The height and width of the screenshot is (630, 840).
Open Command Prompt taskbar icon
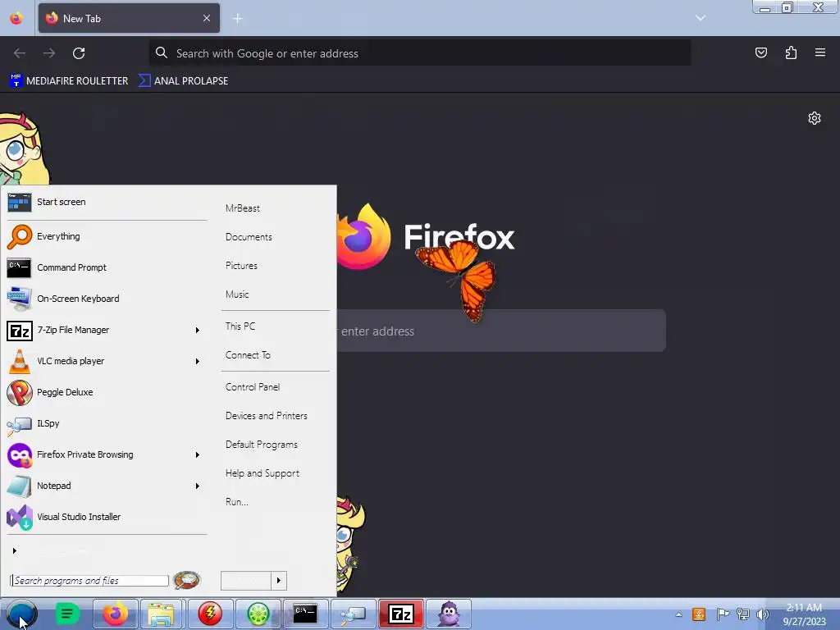click(305, 614)
